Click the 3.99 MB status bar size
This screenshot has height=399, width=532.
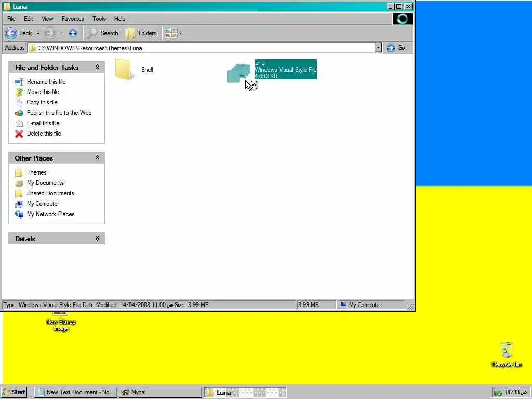tap(309, 305)
